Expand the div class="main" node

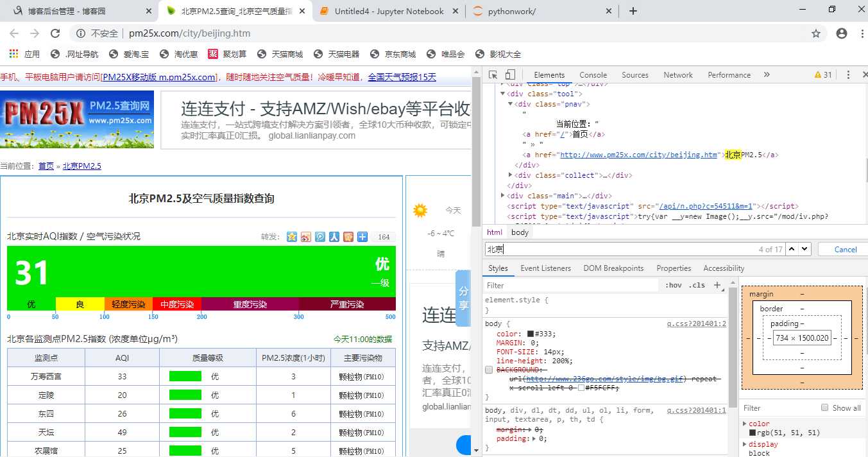[503, 196]
